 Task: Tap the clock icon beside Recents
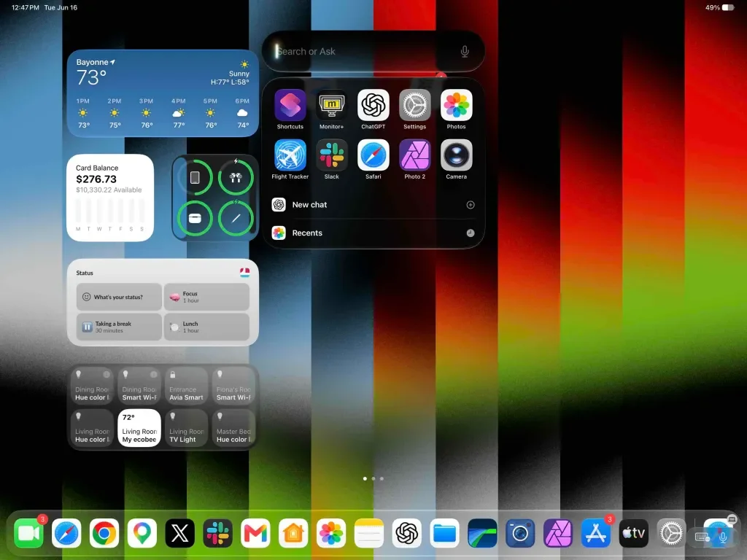coord(471,233)
